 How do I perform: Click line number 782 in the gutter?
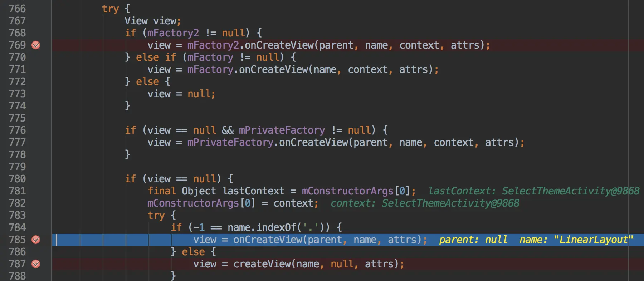point(17,203)
